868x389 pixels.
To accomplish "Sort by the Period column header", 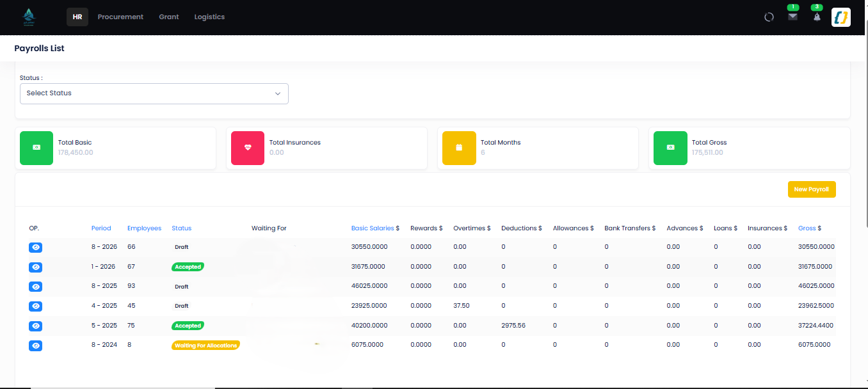I will (101, 228).
